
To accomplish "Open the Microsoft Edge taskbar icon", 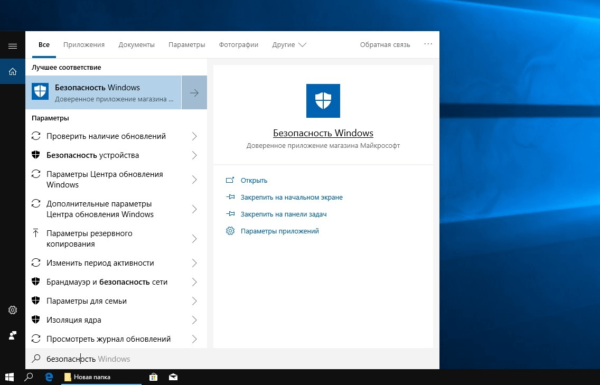I will (49, 377).
